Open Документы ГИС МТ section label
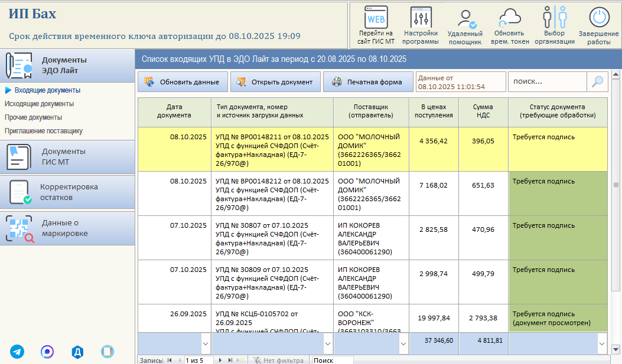This screenshot has width=622, height=364. tap(63, 156)
